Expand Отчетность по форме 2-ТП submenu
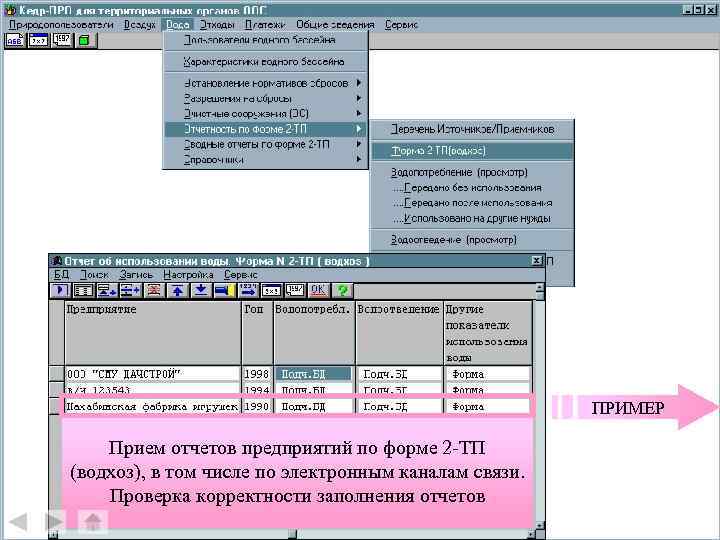The width and height of the screenshot is (720, 540). 266,129
